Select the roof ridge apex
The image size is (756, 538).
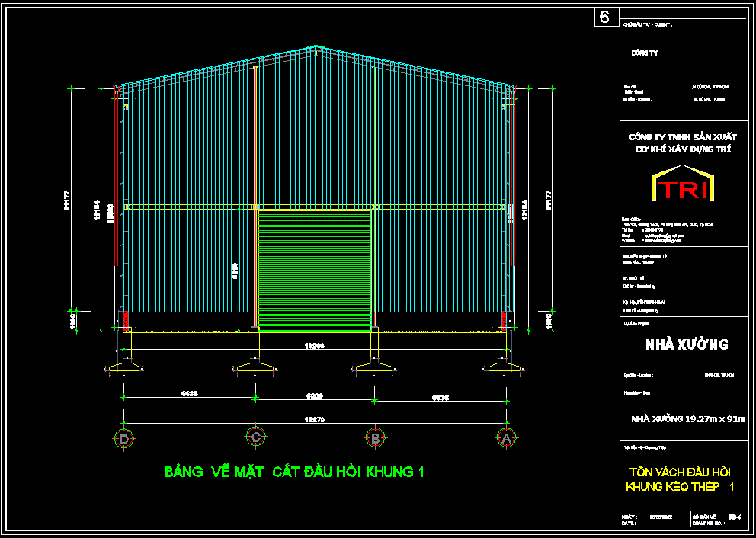[x=316, y=48]
